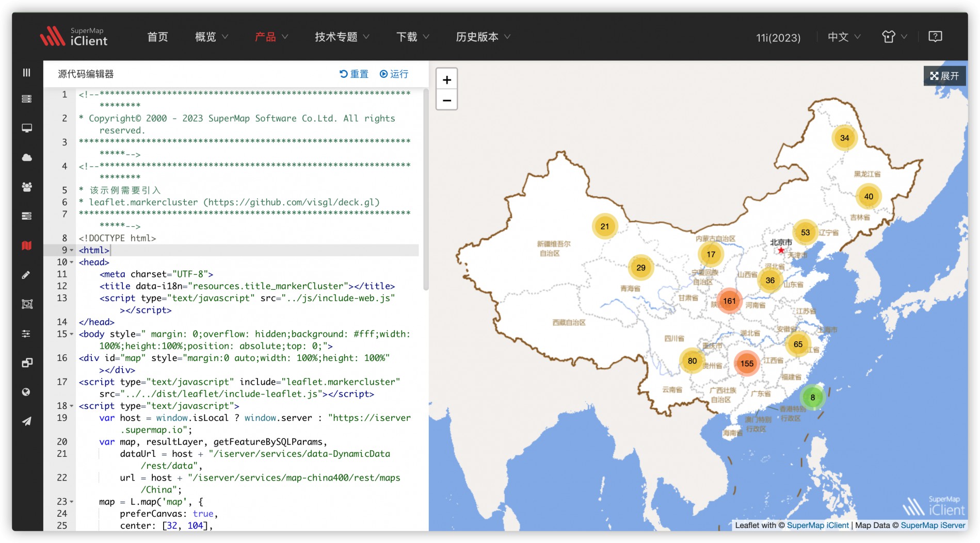Open the users group icon in the sidebar
The width and height of the screenshot is (980, 543).
(27, 187)
